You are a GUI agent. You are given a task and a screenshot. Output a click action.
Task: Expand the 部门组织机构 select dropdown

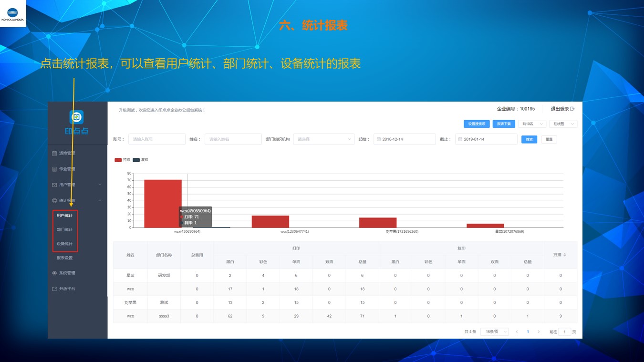323,139
